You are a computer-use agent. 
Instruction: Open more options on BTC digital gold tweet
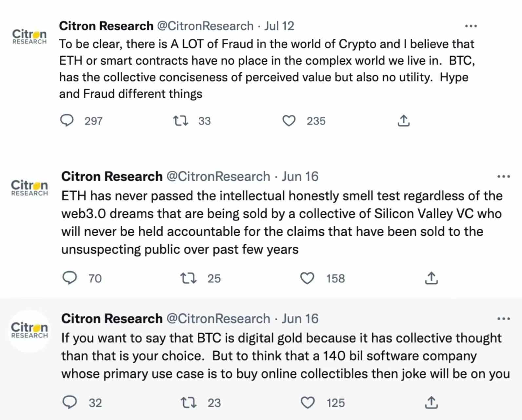(x=503, y=319)
